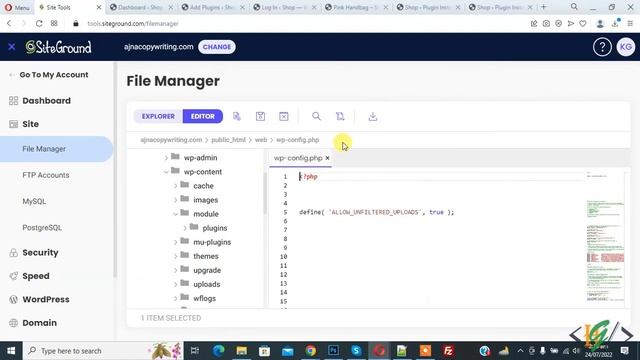Open Google Chrome from the taskbar
The height and width of the screenshot is (360, 640).
[310, 351]
